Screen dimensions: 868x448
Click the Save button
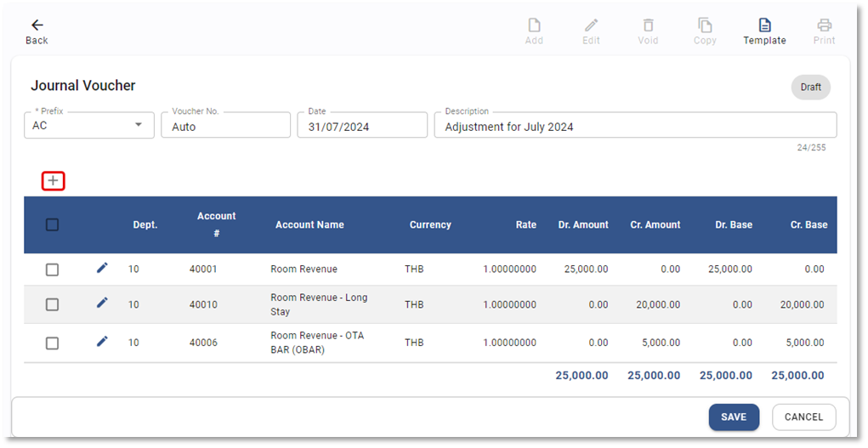pyautogui.click(x=733, y=417)
